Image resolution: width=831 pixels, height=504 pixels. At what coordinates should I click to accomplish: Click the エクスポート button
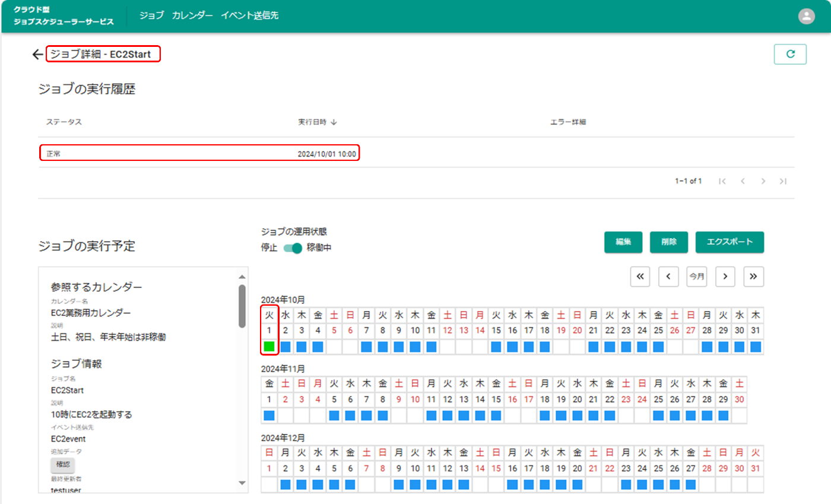(x=729, y=242)
